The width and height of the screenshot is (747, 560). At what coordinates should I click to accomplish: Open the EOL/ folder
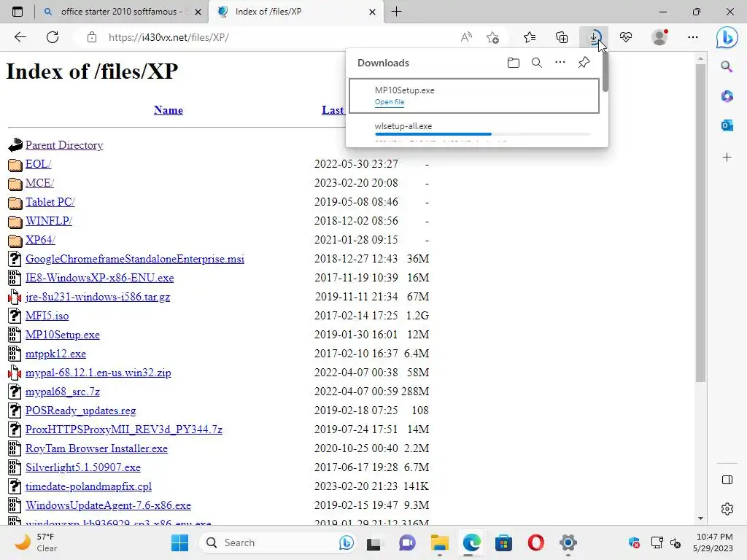point(39,164)
